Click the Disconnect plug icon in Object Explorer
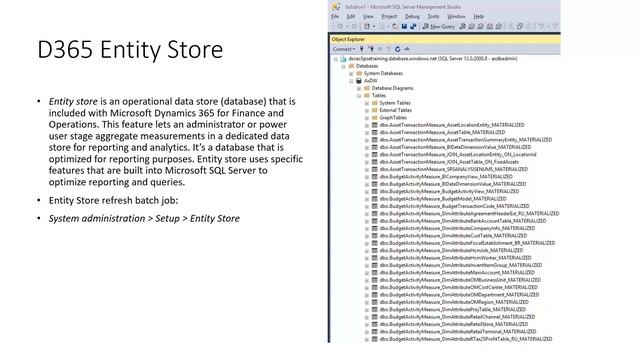The height and width of the screenshot is (360, 640). pyautogui.click(x=371, y=49)
